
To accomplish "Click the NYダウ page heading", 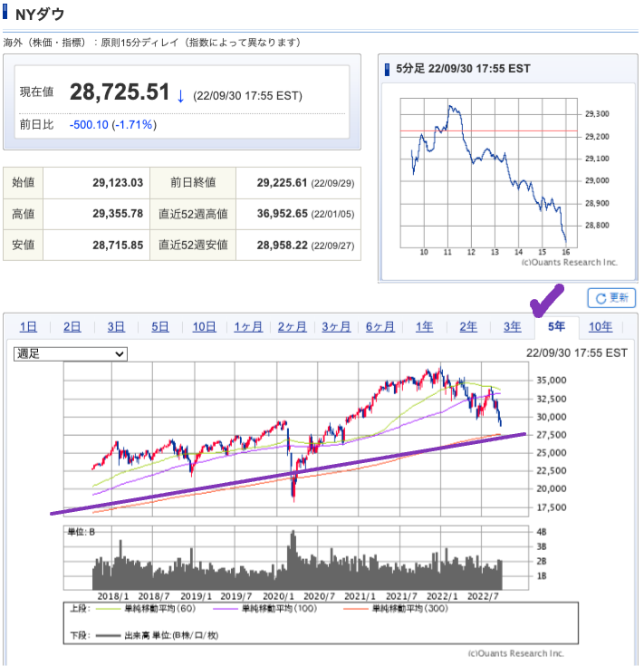I will click(40, 14).
